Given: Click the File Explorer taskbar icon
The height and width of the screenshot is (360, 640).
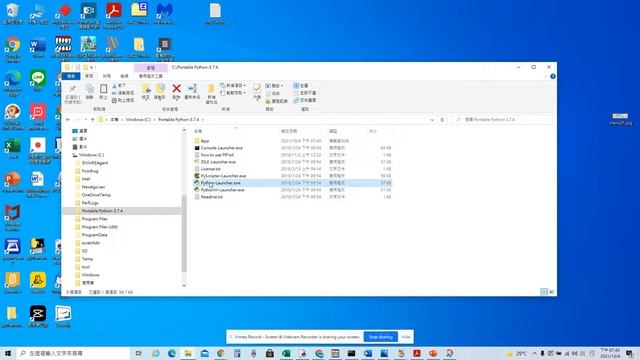Looking at the screenshot, I should tap(188, 353).
